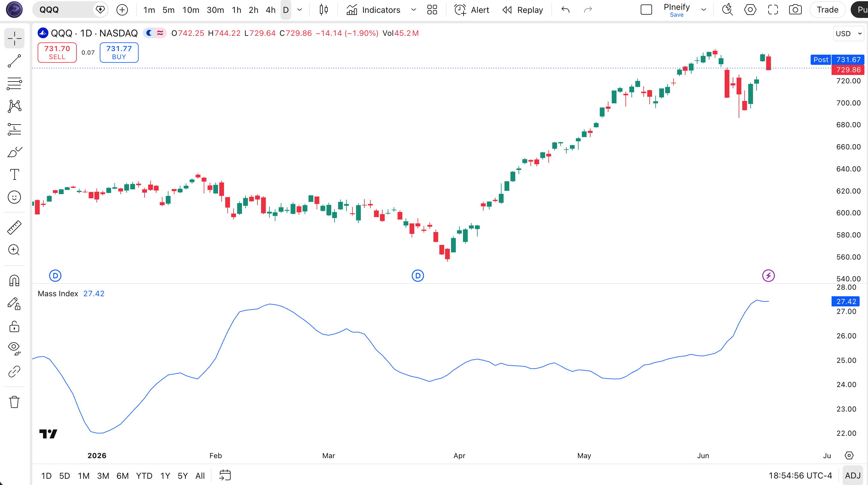This screenshot has width=868, height=485.
Task: Set the date range to 5D
Action: [x=64, y=476]
